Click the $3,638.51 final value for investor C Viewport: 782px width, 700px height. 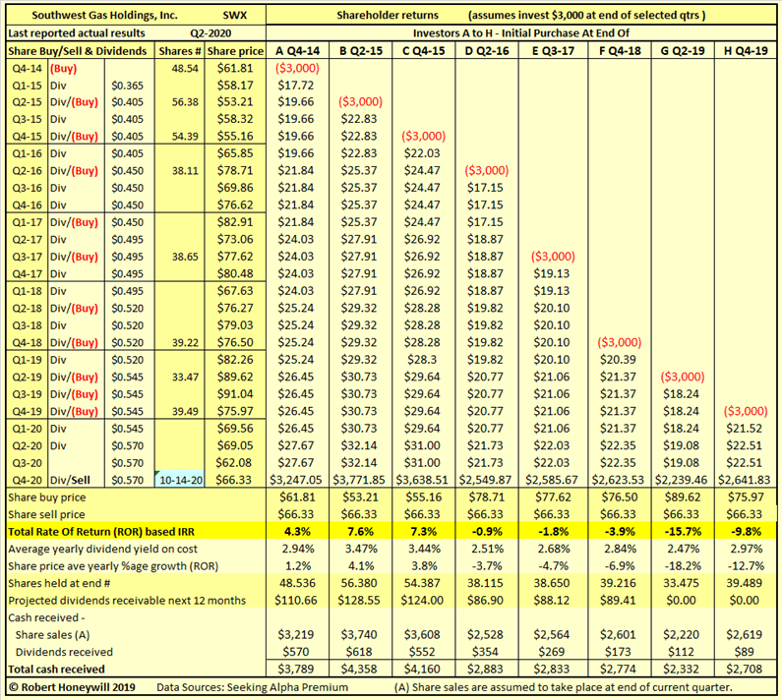[x=422, y=480]
